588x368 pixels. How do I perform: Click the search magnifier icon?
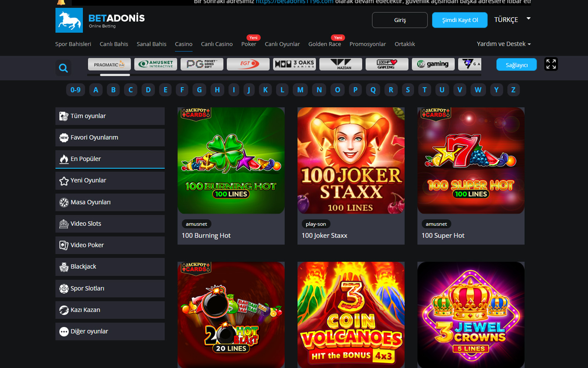point(63,68)
